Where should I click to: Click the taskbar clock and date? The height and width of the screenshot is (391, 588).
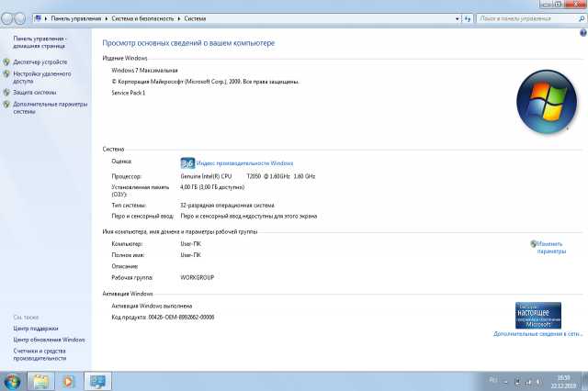[563, 382]
